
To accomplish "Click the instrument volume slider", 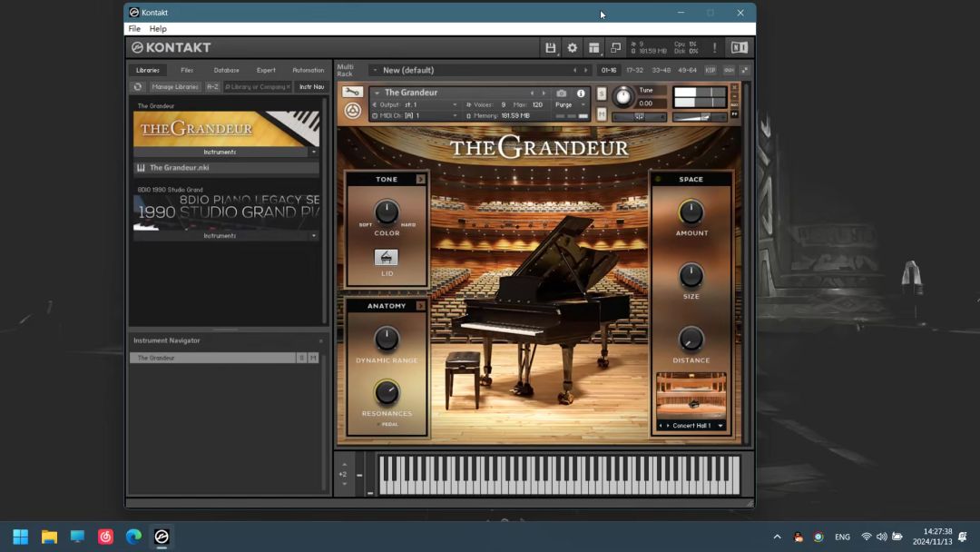I will [700, 117].
